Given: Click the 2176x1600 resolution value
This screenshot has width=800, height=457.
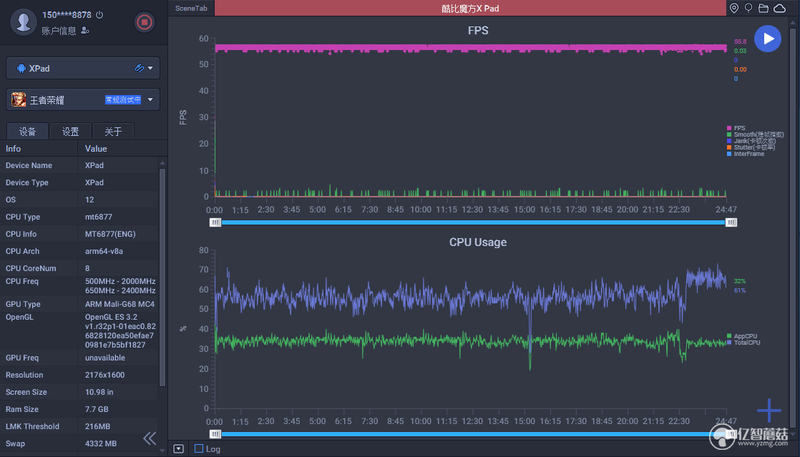Looking at the screenshot, I should [x=105, y=375].
